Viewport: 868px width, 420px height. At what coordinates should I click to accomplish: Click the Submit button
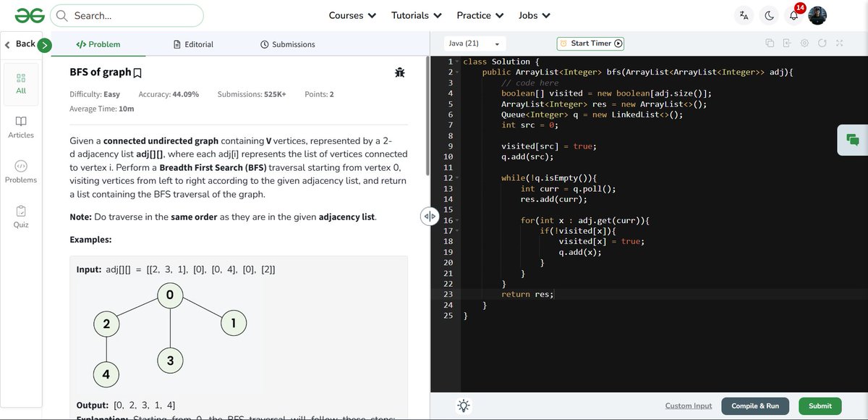(x=820, y=406)
